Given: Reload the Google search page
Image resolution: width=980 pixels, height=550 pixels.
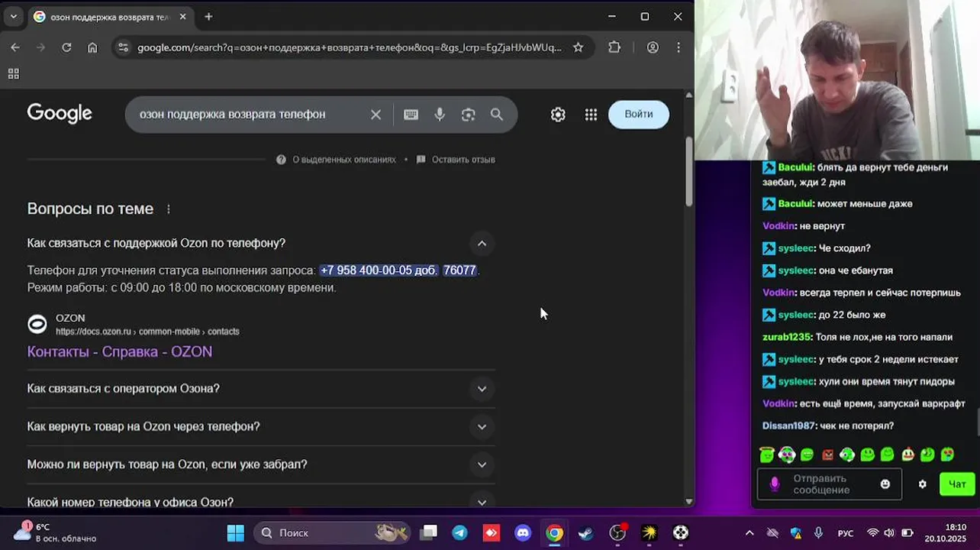Looking at the screenshot, I should coord(66,47).
